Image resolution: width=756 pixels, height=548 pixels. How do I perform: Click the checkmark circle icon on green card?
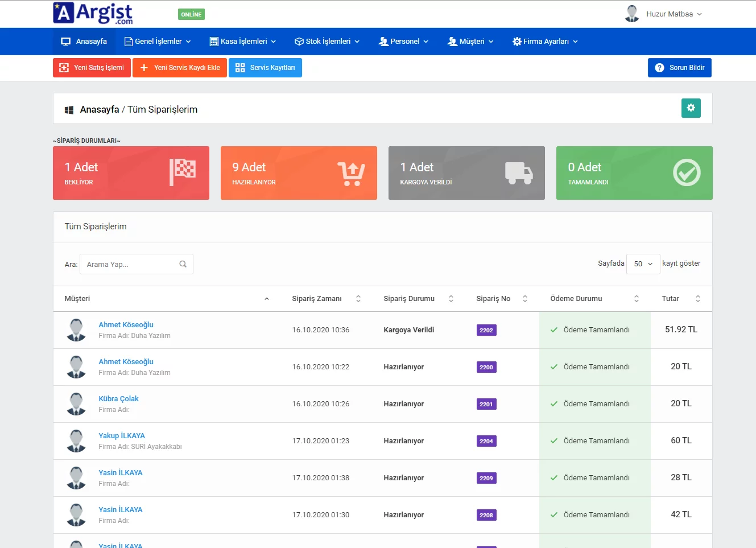coord(686,172)
